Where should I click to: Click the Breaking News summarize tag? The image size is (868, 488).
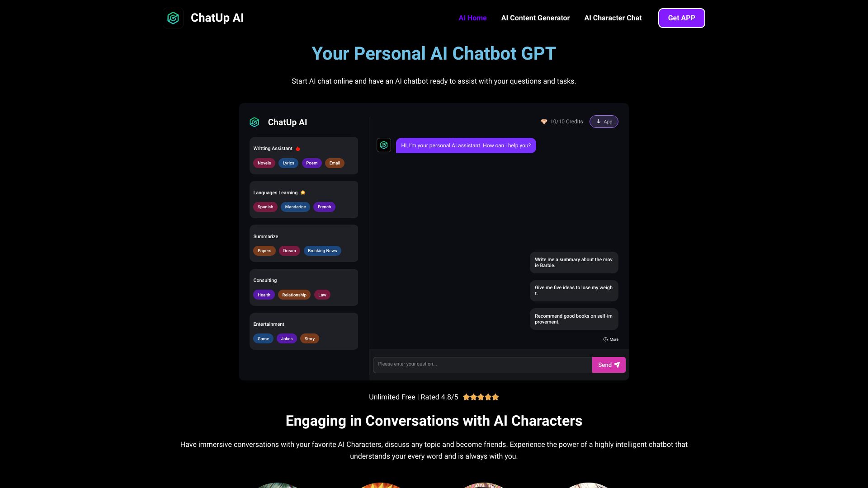click(x=322, y=250)
